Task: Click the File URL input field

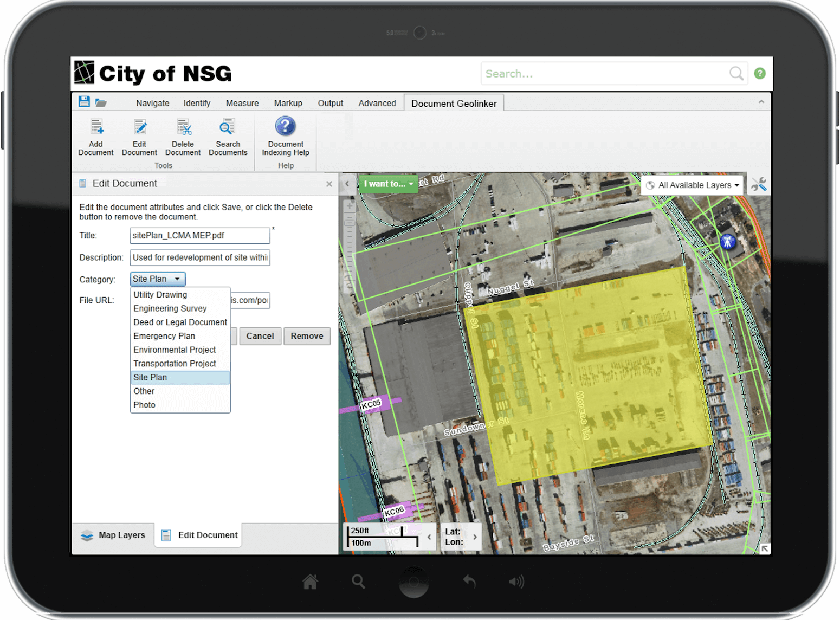Action: [x=250, y=300]
